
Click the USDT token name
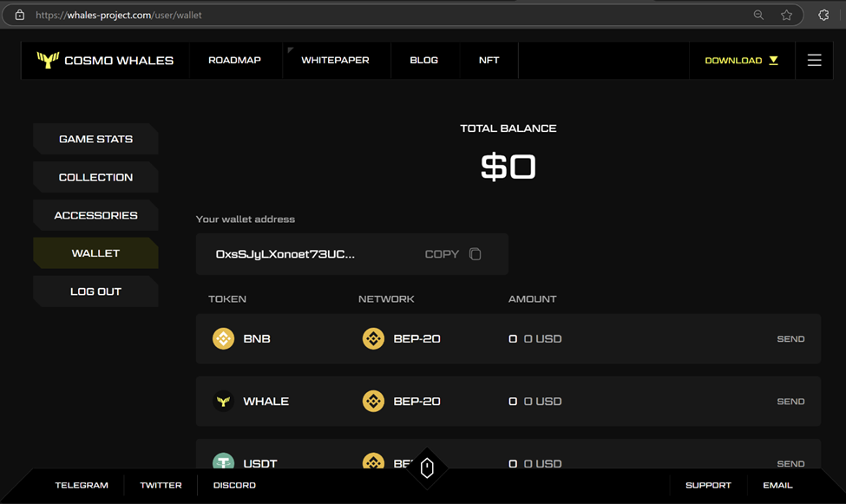click(x=260, y=463)
